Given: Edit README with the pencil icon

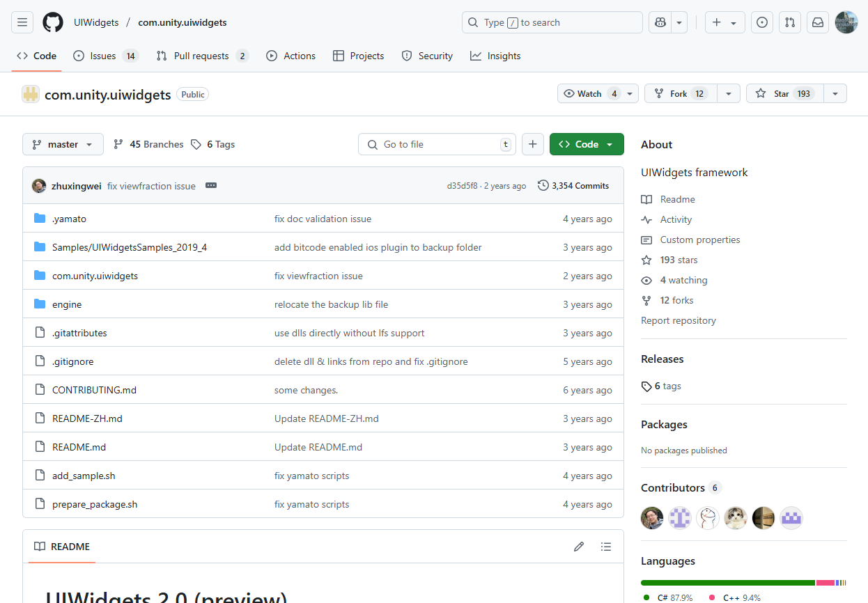Looking at the screenshot, I should click(x=579, y=547).
